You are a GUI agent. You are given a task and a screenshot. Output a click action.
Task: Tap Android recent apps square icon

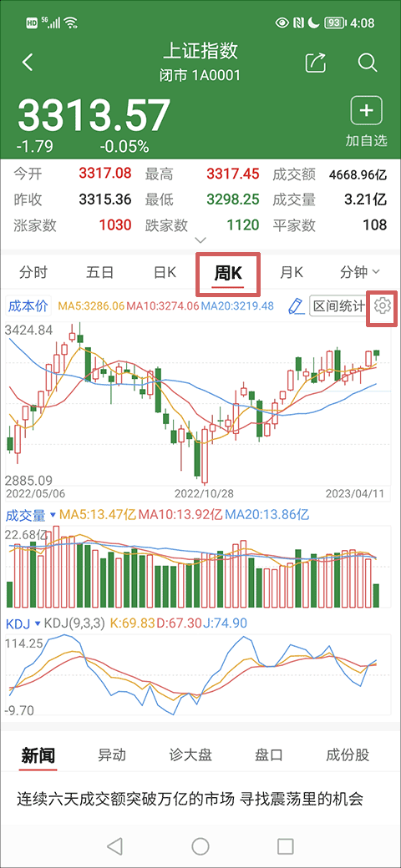[x=285, y=845]
